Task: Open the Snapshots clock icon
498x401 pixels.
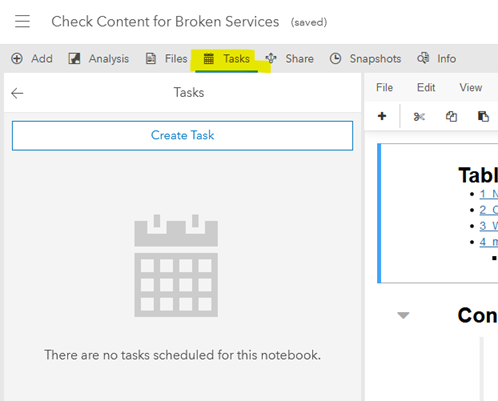Action: coord(335,59)
